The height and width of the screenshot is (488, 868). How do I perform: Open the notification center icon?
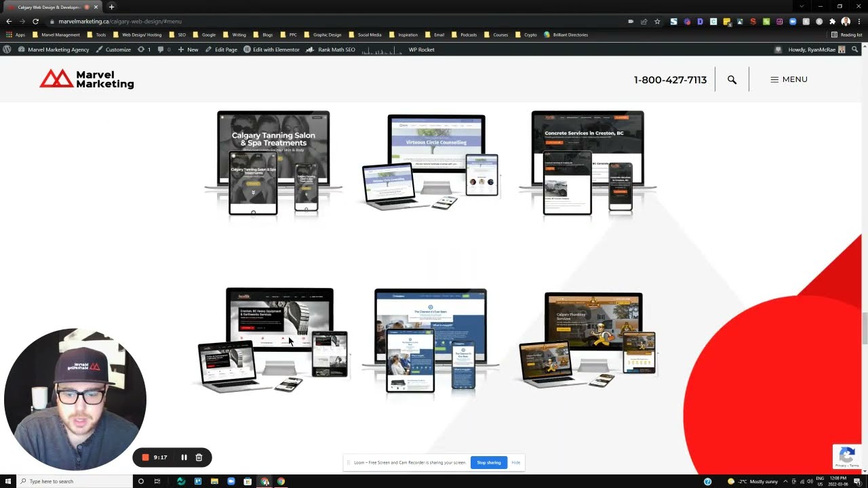click(x=857, y=481)
